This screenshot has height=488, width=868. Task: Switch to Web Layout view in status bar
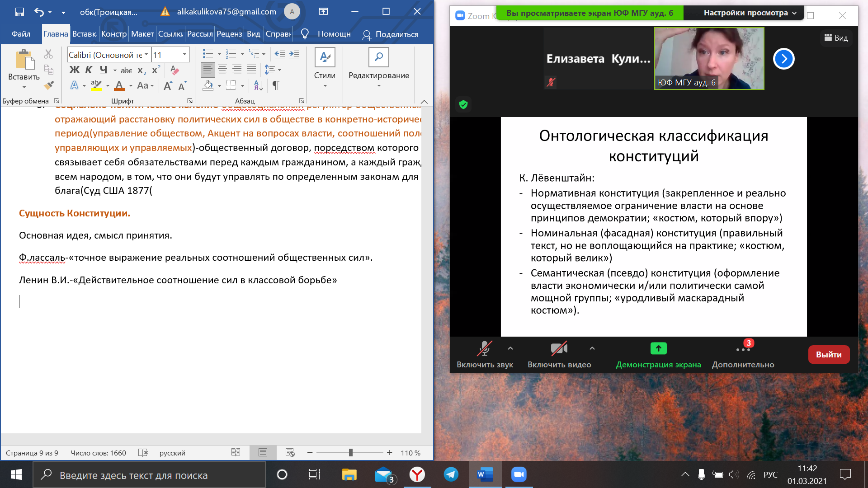pos(290,452)
